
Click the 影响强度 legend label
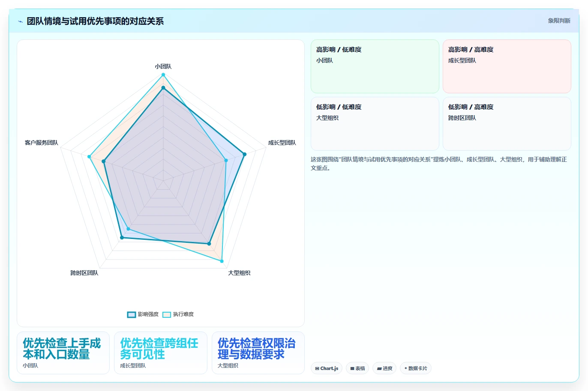click(x=148, y=314)
